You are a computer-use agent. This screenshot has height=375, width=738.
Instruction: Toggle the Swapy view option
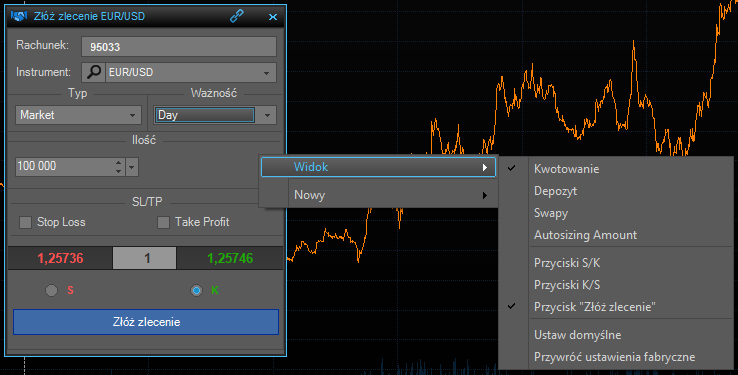tap(616, 213)
